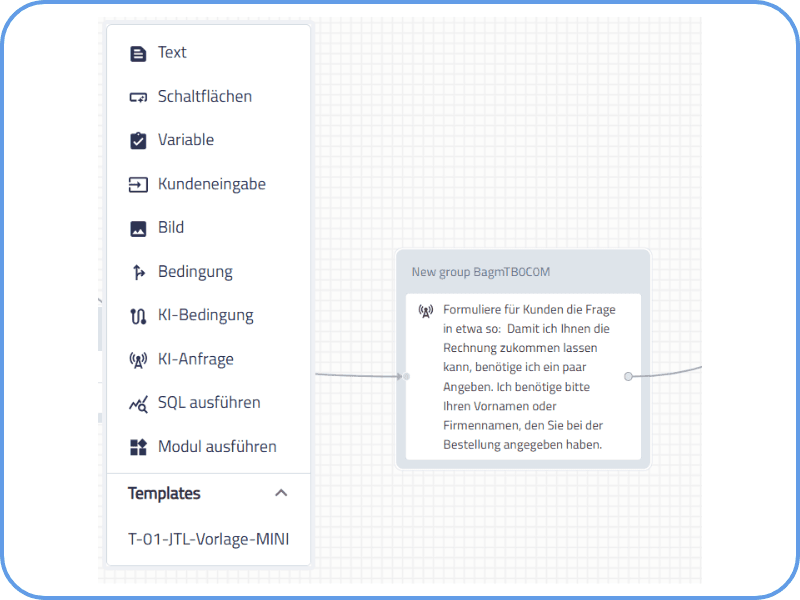Image resolution: width=800 pixels, height=600 pixels.
Task: Select the Text block label
Action: pos(172,53)
